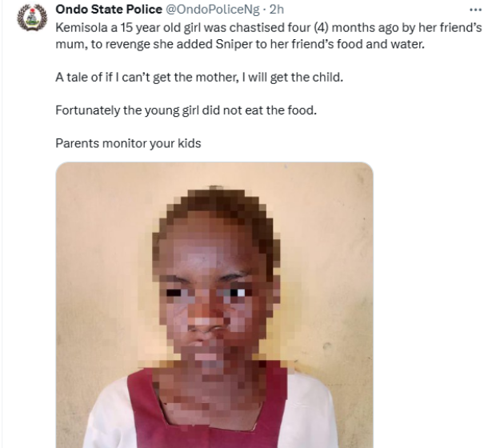488x448 pixels.
Task: Click the sentence "Fortunately the young girl did not eat"
Action: [x=186, y=110]
